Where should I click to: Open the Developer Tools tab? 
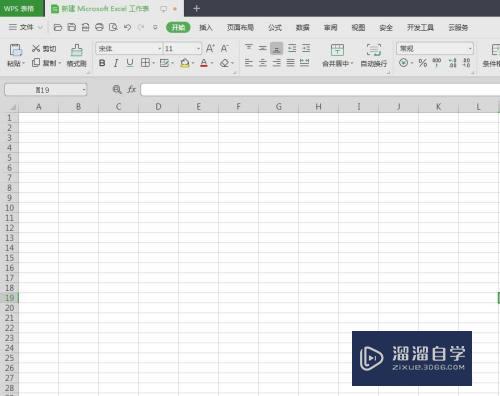pyautogui.click(x=420, y=27)
